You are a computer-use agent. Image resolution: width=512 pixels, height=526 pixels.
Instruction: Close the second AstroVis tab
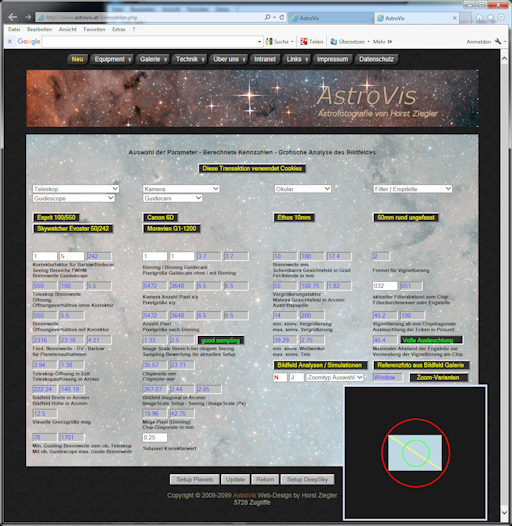point(455,18)
